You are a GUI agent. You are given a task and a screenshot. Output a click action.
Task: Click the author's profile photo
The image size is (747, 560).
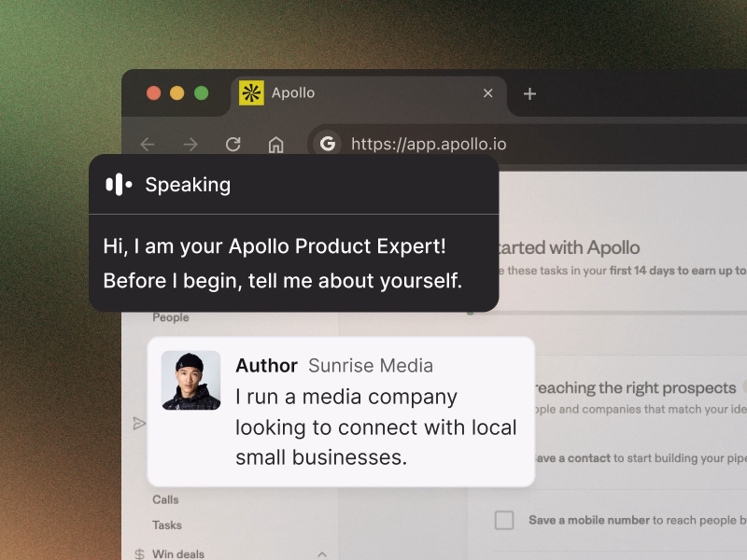tap(191, 381)
